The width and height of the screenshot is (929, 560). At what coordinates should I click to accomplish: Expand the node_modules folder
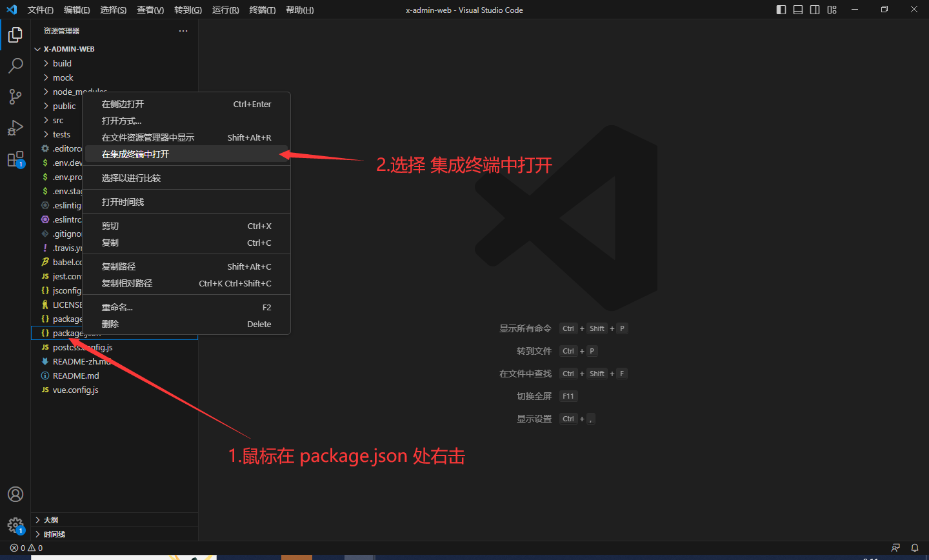coord(114,92)
